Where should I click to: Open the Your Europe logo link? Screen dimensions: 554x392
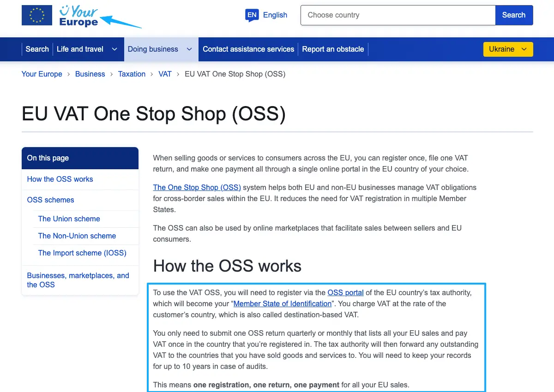pyautogui.click(x=79, y=16)
